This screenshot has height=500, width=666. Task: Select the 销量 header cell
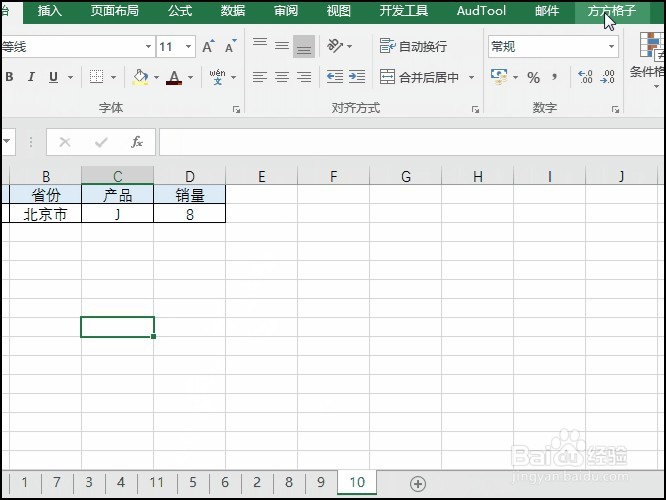pyautogui.click(x=189, y=195)
